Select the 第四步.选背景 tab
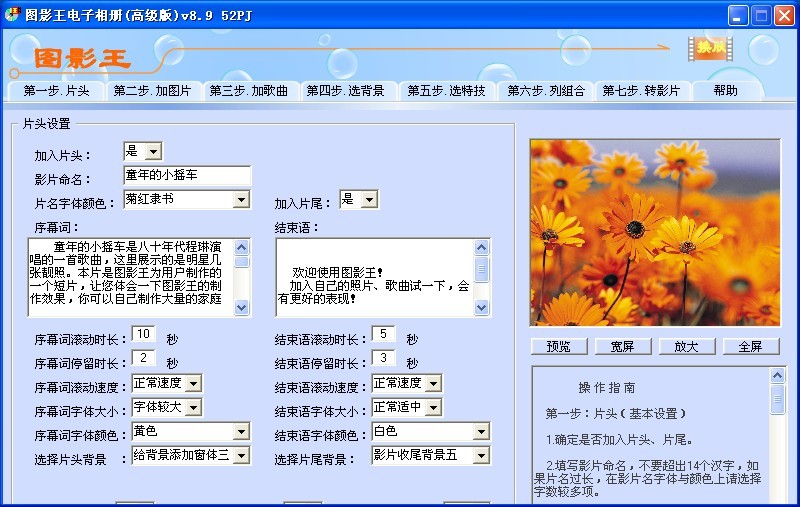The image size is (800, 507). [x=345, y=91]
